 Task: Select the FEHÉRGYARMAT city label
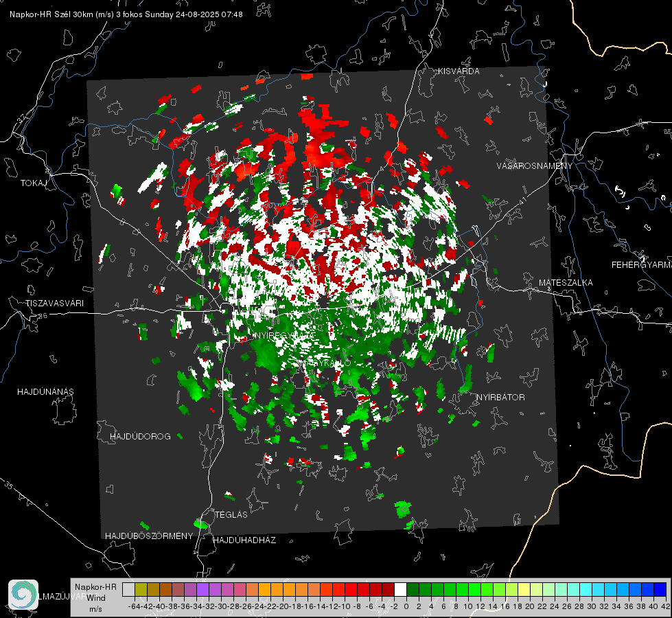pos(642,265)
